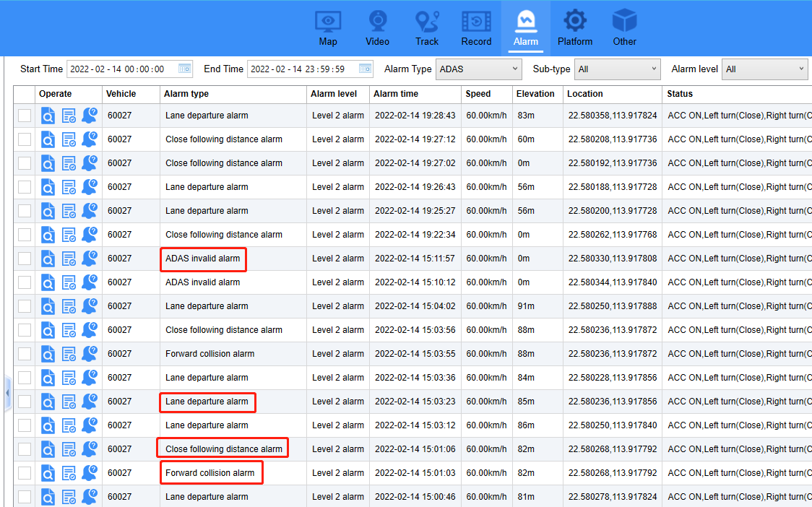
Task: Go to the Record tab
Action: click(476, 28)
